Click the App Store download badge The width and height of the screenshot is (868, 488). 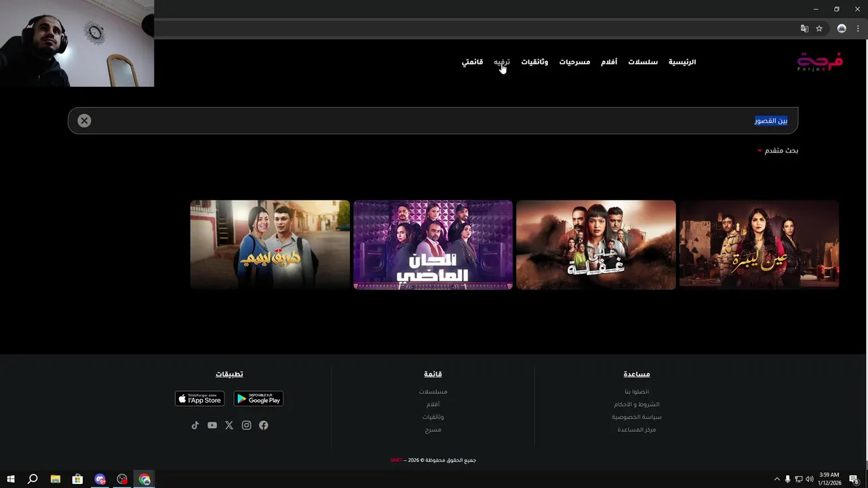click(199, 399)
